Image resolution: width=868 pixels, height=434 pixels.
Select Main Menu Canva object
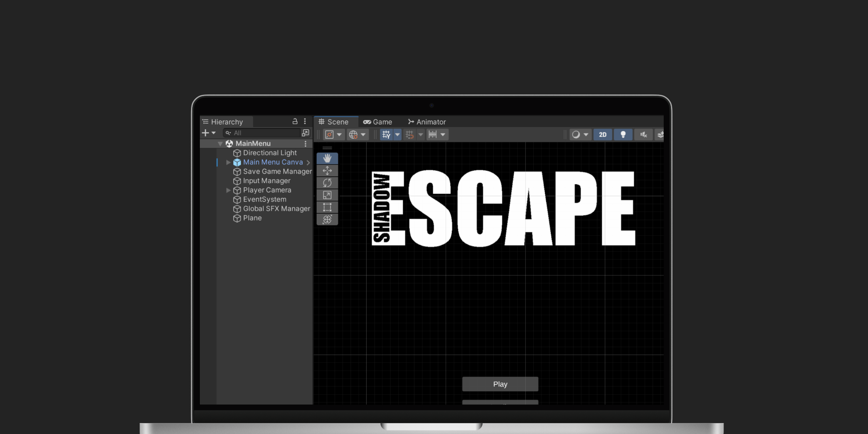coord(273,162)
